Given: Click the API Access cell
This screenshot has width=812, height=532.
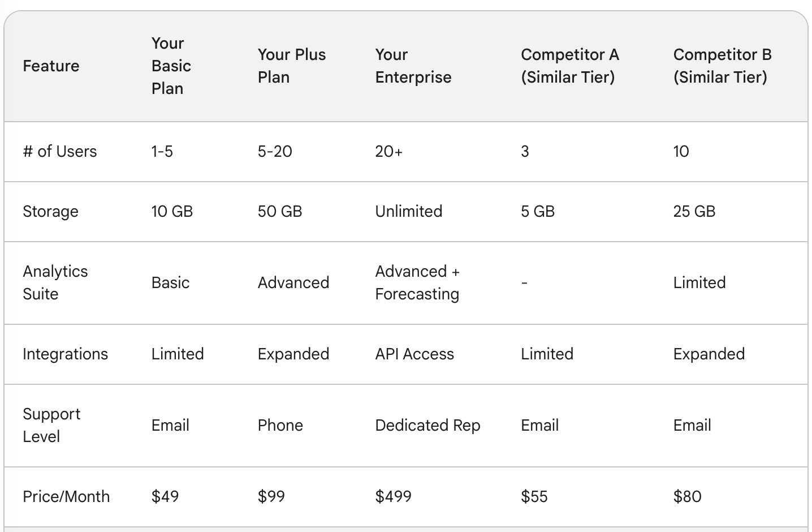Looking at the screenshot, I should pos(414,354).
